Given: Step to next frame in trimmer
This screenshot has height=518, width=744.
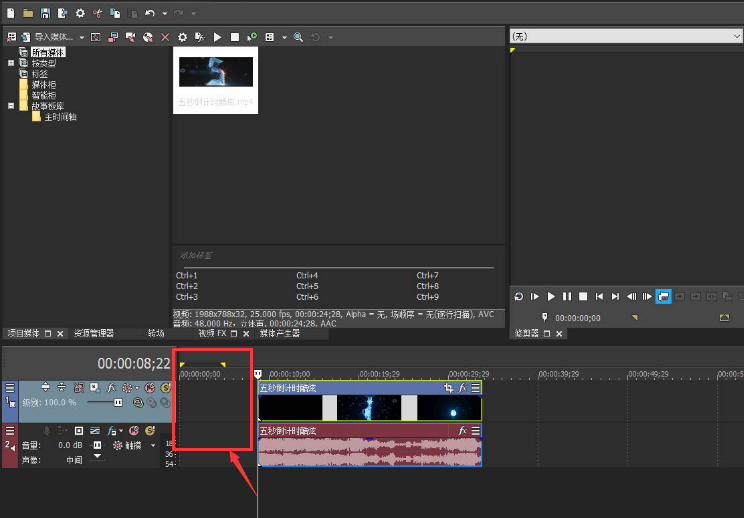Looking at the screenshot, I should (x=647, y=296).
